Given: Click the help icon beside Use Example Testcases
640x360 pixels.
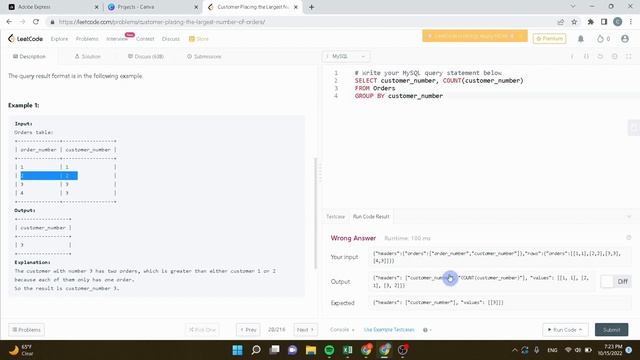Looking at the screenshot, I should [x=427, y=330].
